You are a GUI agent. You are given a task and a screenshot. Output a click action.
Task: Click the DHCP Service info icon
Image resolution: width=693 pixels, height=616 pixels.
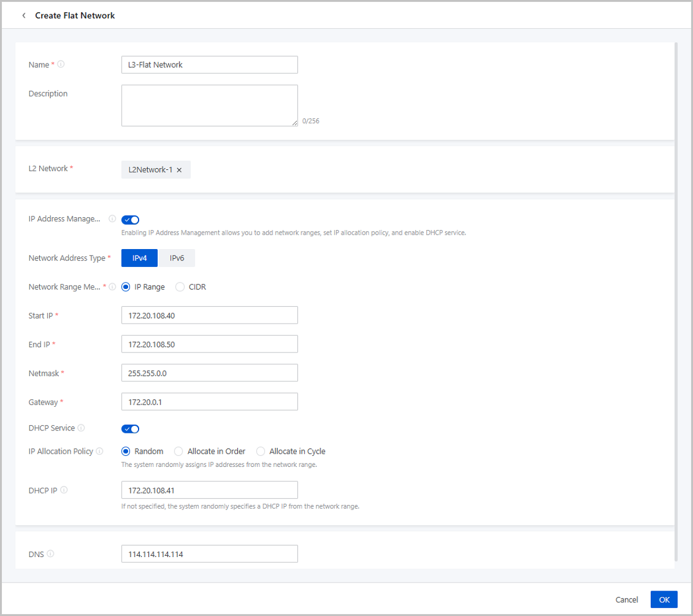click(x=81, y=428)
